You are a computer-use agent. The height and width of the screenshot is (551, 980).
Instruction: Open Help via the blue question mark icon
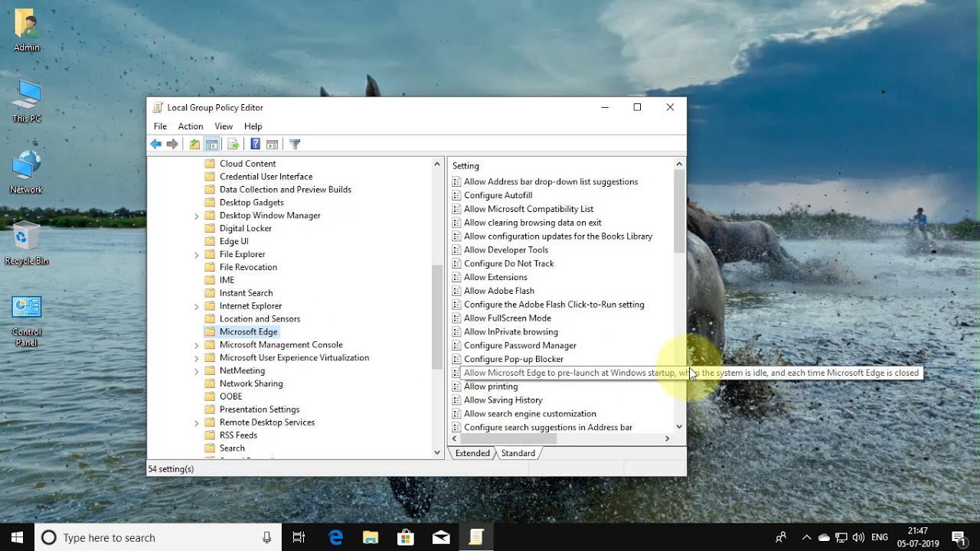coord(256,144)
